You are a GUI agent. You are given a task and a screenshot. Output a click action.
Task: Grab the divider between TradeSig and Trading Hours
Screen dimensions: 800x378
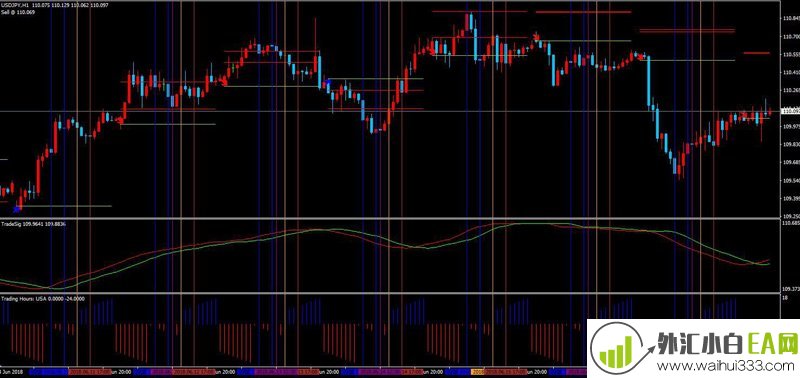tap(390, 293)
